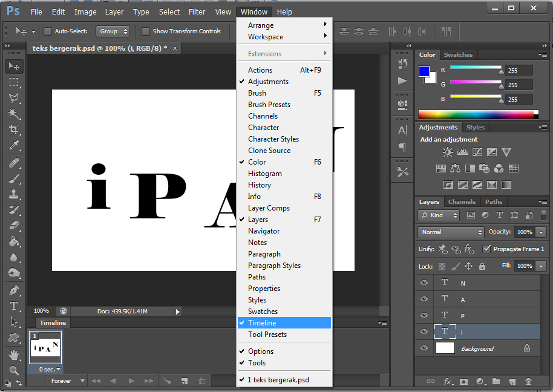Open the Image menu
This screenshot has width=553, height=392.
[85, 12]
